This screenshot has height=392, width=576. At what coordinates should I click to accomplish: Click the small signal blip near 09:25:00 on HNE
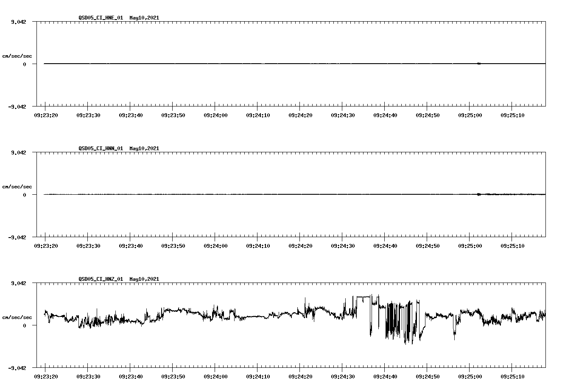coord(478,63)
